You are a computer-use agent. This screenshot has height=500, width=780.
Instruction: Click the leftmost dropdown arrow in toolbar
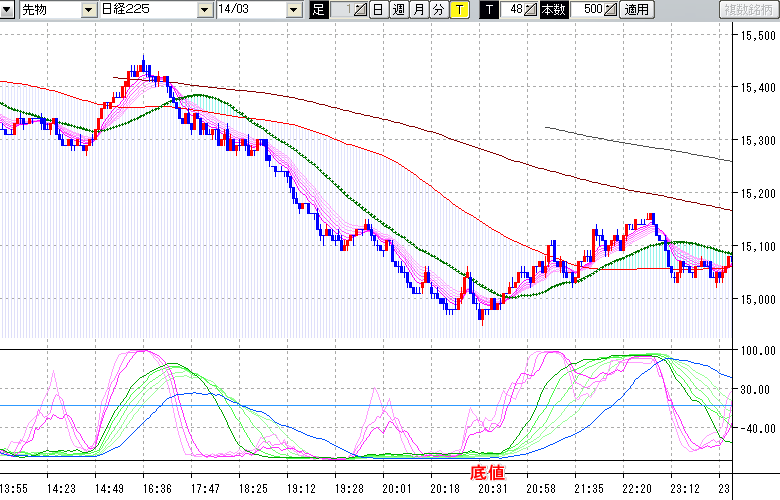pos(8,10)
